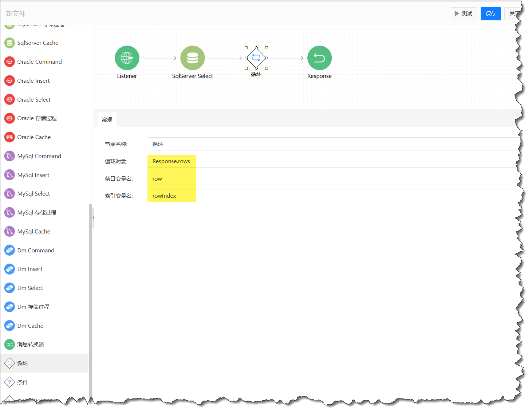
Task: Select the Listener node on the canvas
Action: (127, 58)
